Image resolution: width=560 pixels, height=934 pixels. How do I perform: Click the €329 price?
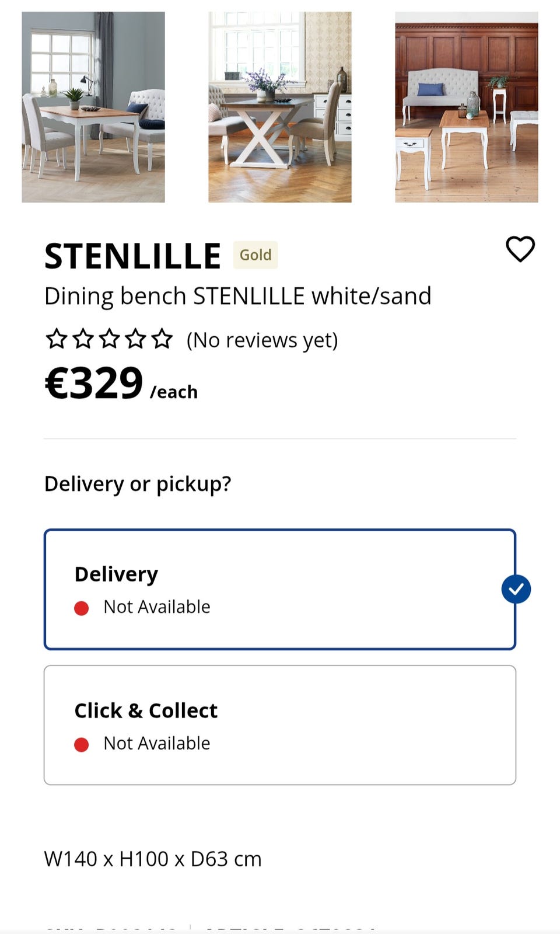pyautogui.click(x=94, y=384)
